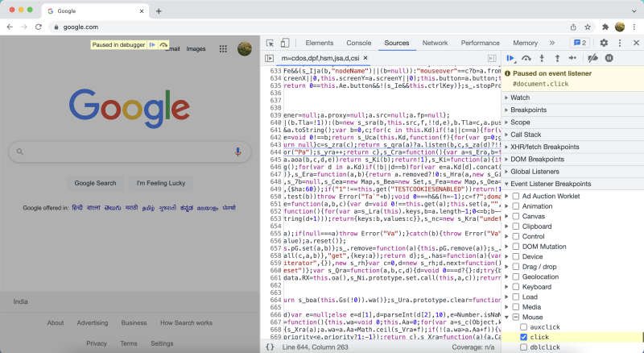Expand the Scope section
644x353 pixels.
click(x=572, y=123)
